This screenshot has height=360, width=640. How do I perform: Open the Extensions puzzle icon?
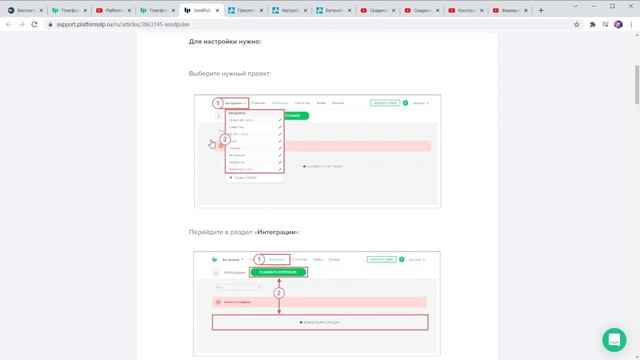coord(592,24)
